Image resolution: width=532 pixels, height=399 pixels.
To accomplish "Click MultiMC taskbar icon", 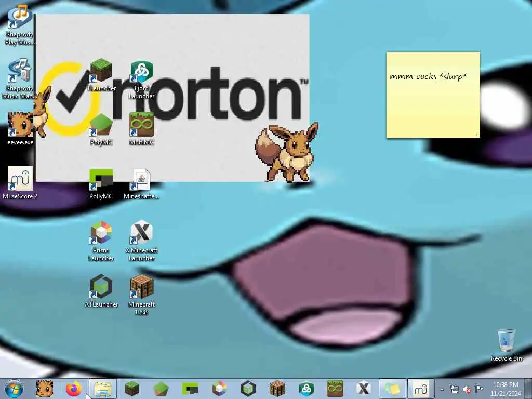I will 335,389.
